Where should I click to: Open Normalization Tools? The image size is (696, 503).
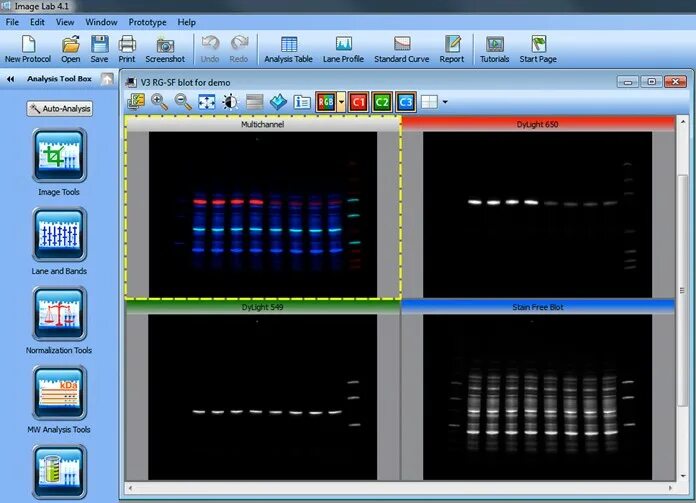click(59, 313)
